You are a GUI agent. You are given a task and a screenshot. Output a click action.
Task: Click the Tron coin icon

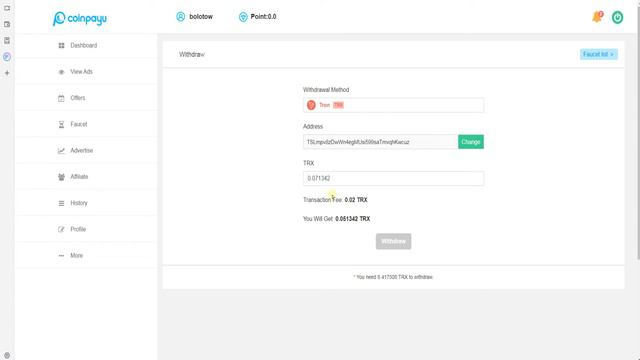[311, 105]
